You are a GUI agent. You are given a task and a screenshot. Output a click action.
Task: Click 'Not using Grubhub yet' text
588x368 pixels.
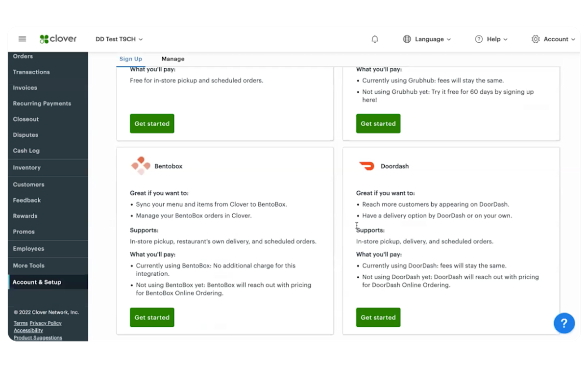point(448,96)
